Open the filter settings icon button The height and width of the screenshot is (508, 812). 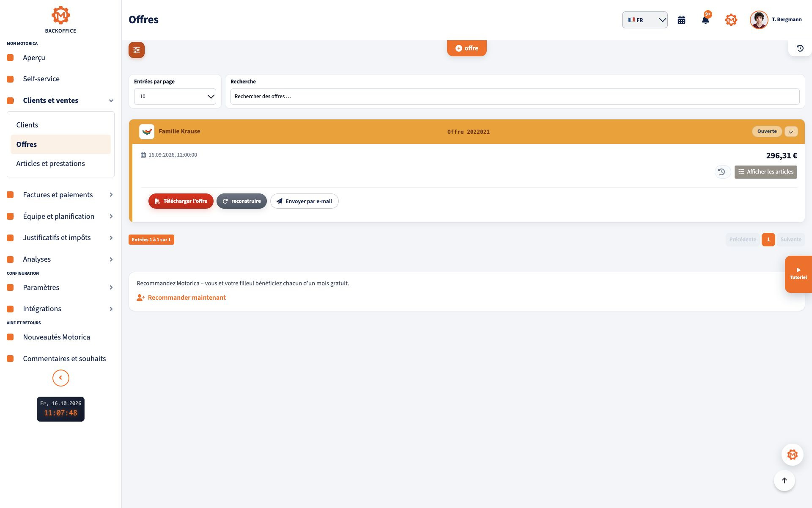137,50
